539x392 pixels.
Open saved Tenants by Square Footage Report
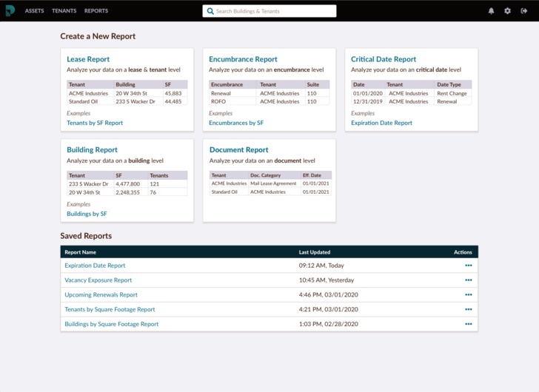pos(110,309)
